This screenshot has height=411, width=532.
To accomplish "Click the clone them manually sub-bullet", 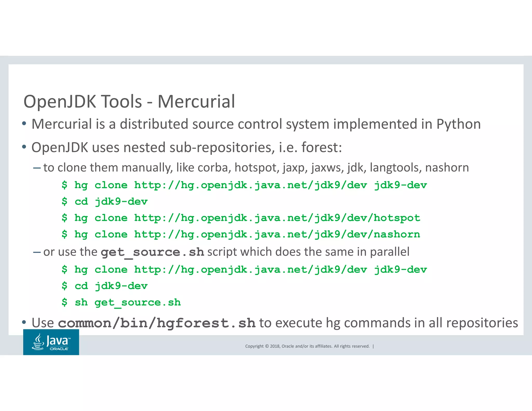I will 256,168.
